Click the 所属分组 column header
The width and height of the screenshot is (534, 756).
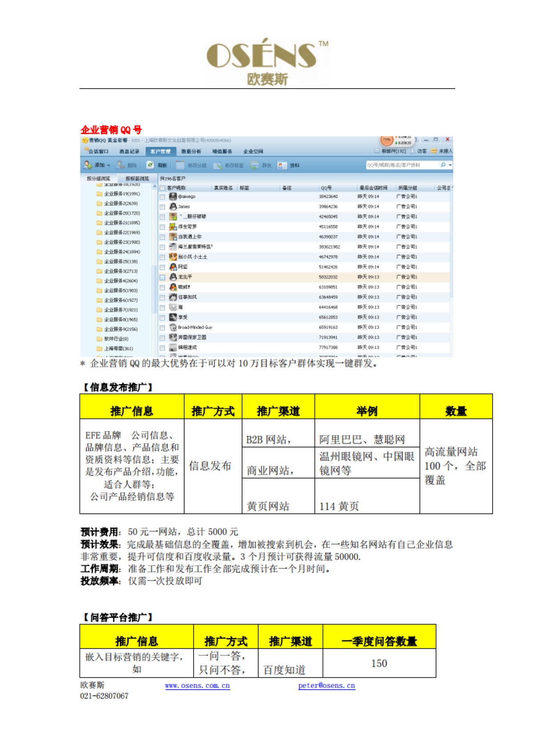(408, 188)
